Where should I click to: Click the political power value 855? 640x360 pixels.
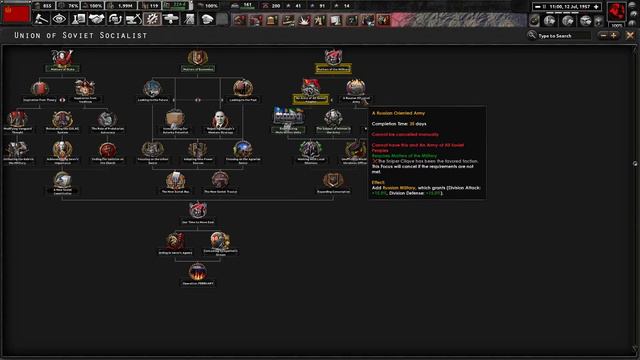coord(47,6)
